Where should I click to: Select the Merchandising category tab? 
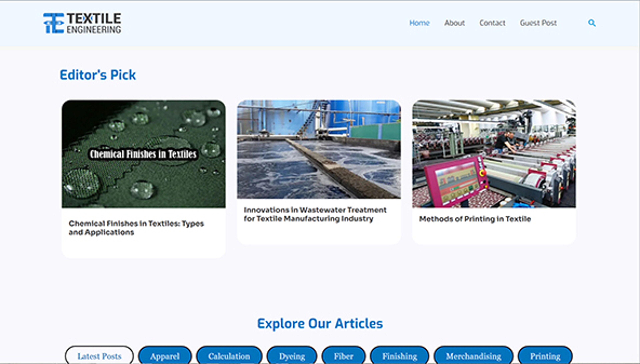point(474,356)
